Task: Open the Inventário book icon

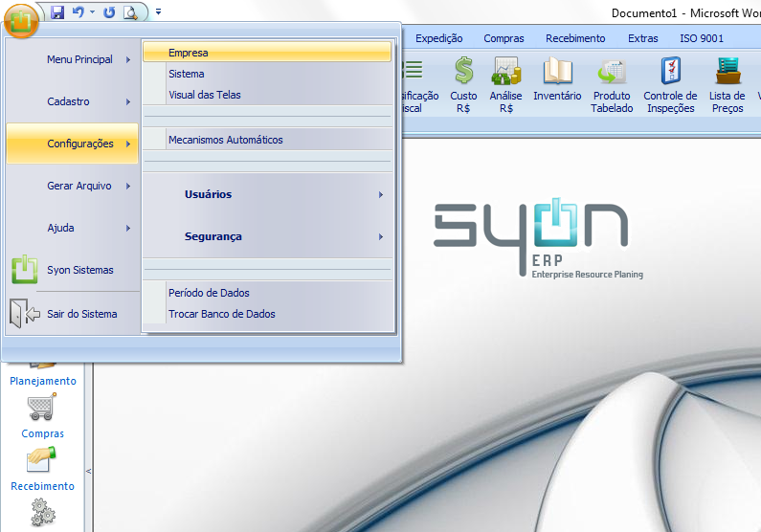Action: tap(557, 72)
